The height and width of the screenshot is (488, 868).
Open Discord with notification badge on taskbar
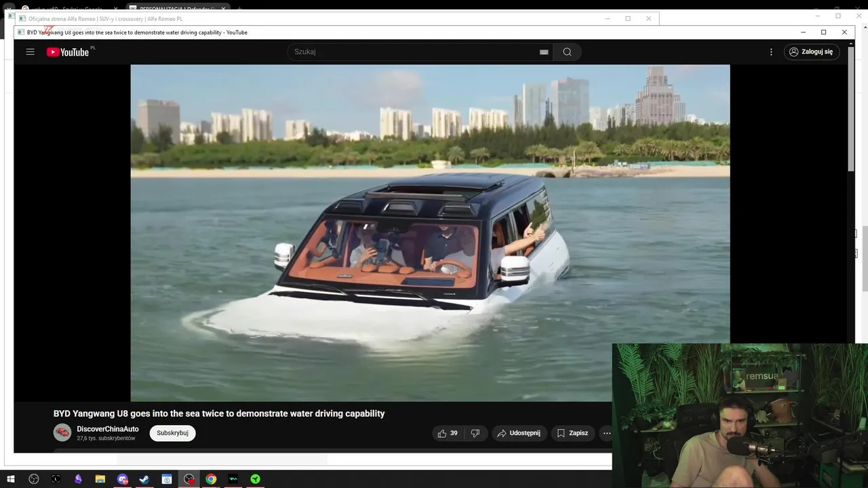(x=123, y=479)
